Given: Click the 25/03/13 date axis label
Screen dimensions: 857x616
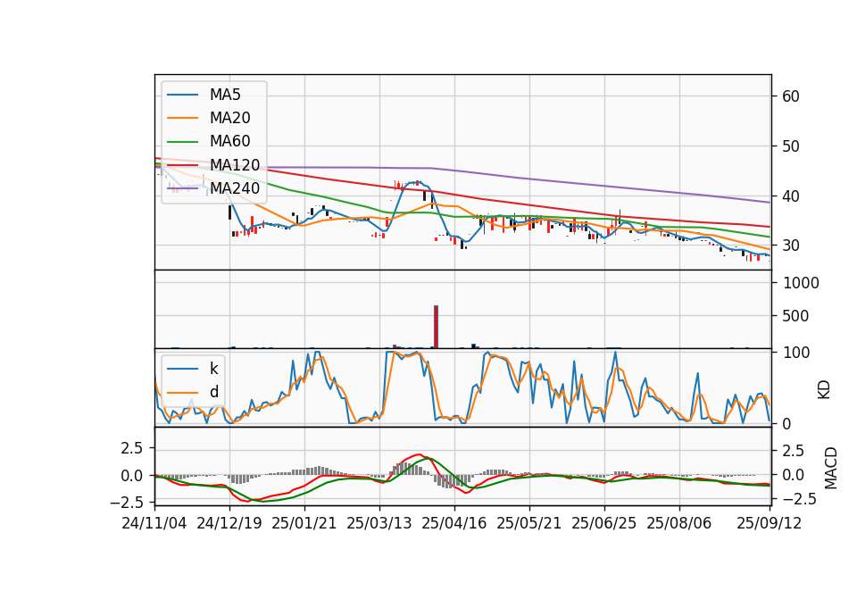Looking at the screenshot, I should tap(379, 523).
